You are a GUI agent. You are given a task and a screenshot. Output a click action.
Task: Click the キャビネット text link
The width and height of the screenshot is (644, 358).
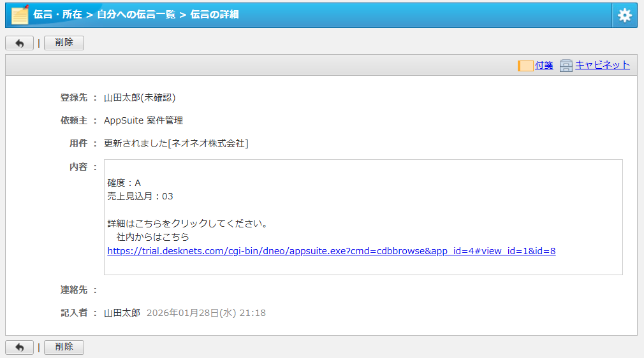tap(603, 65)
